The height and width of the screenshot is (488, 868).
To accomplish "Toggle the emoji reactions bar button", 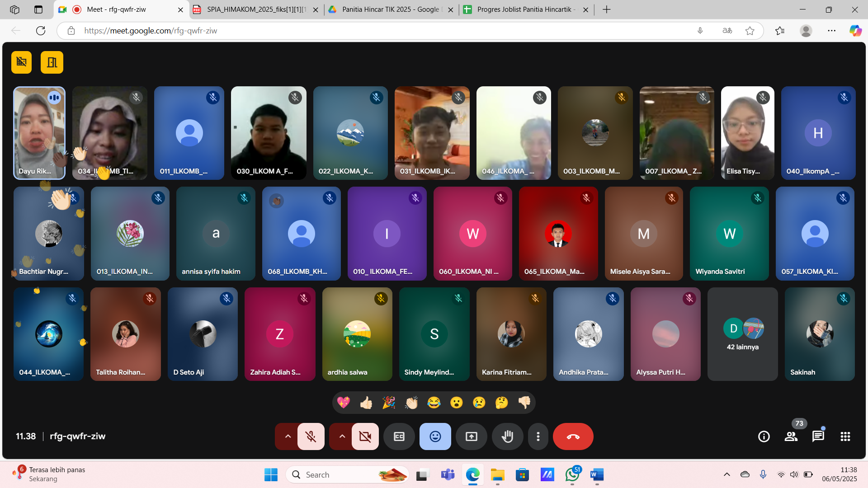I will [435, 436].
